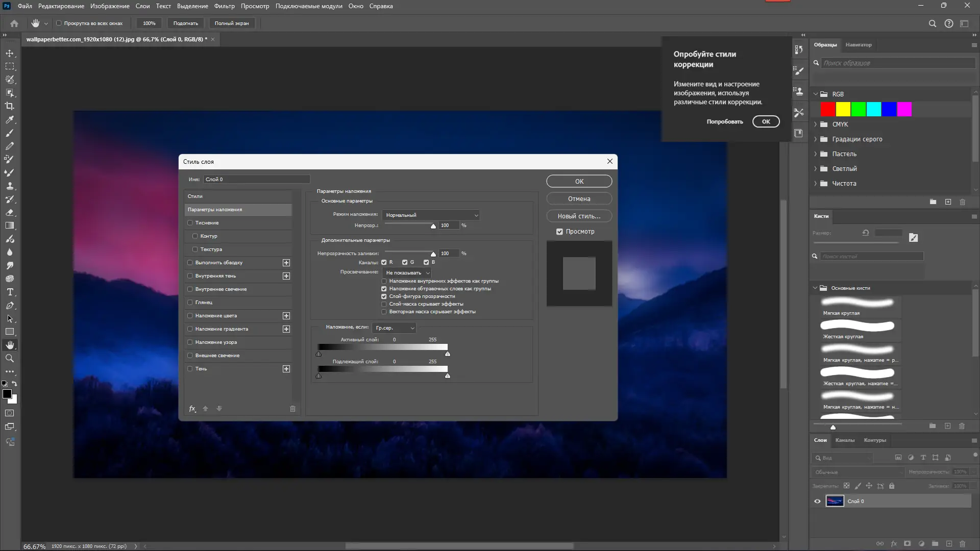
Task: Open the Гр.сер. blend-if dropdown
Action: pos(395,328)
